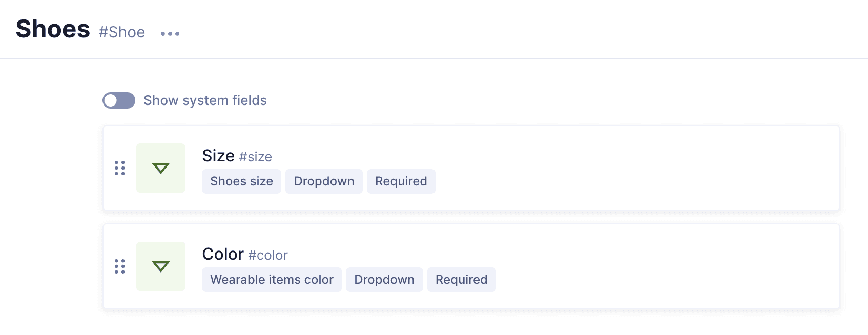Click the drag handle of Color field
Image resolution: width=868 pixels, height=335 pixels.
click(x=120, y=266)
